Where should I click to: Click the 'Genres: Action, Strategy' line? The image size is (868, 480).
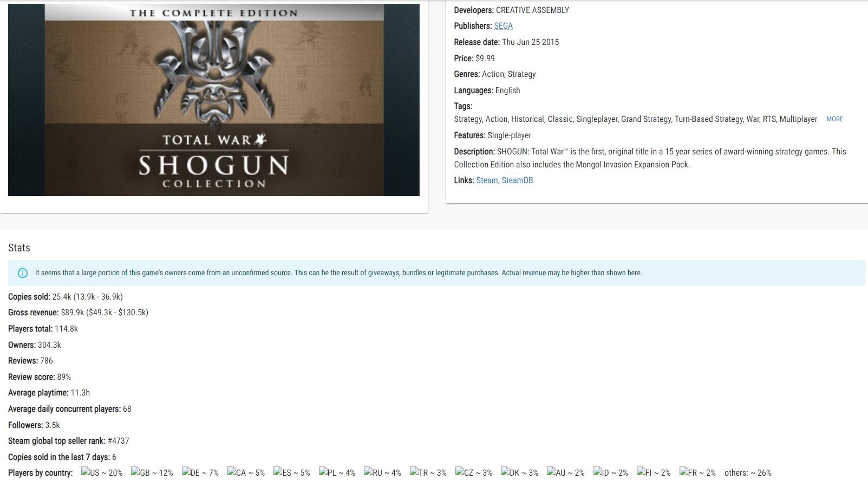click(x=495, y=74)
